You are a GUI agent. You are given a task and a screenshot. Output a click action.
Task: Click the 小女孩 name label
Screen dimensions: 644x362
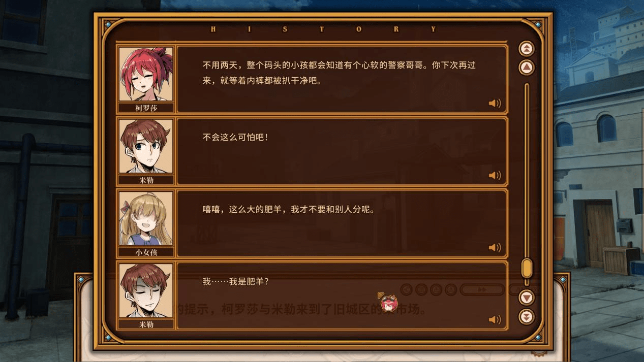[x=146, y=252]
